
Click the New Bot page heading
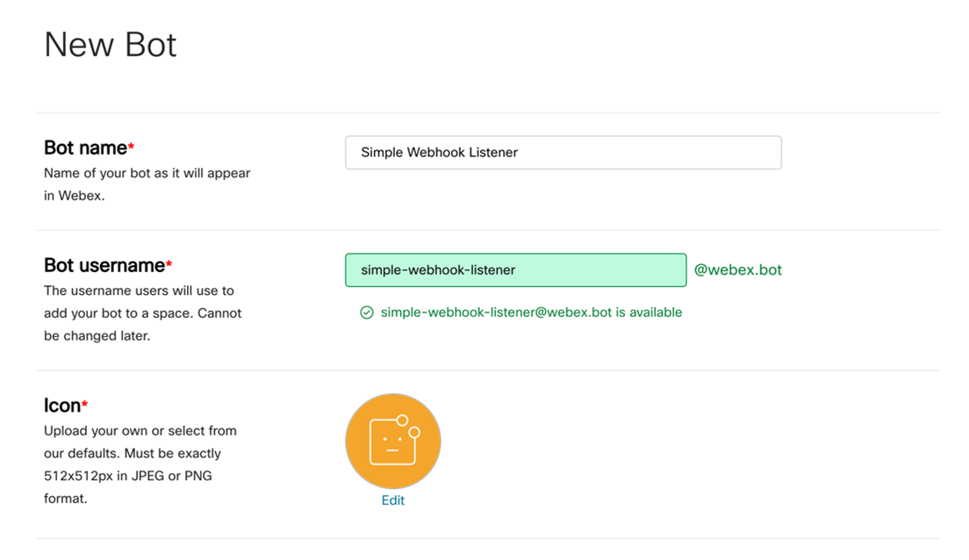110,44
